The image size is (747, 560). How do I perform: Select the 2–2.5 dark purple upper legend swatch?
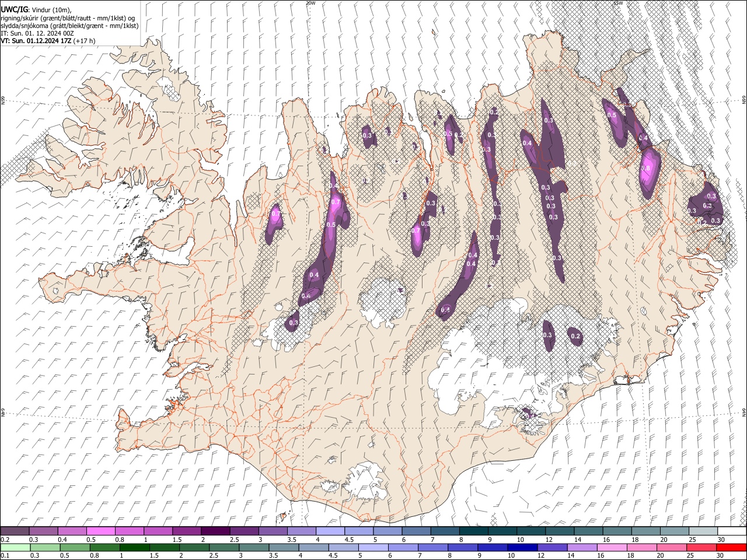click(215, 531)
